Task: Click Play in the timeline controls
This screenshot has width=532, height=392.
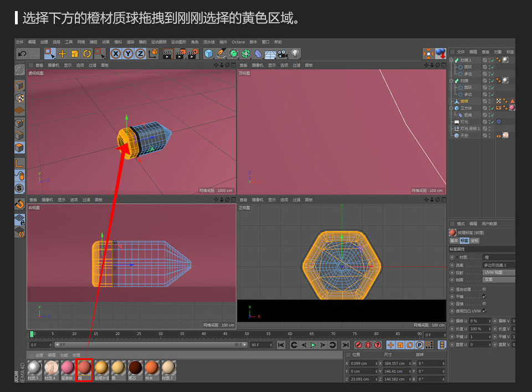Action: [312, 345]
